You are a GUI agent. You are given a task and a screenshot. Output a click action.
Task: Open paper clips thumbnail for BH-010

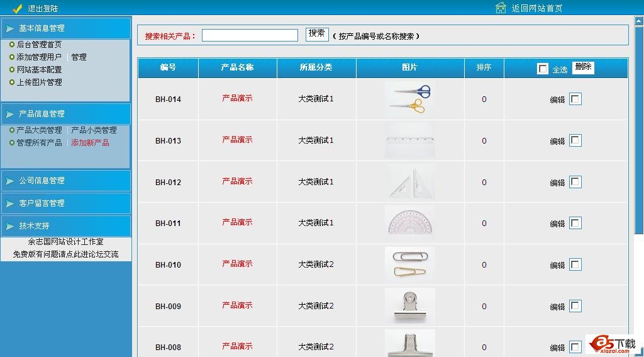pyautogui.click(x=410, y=264)
